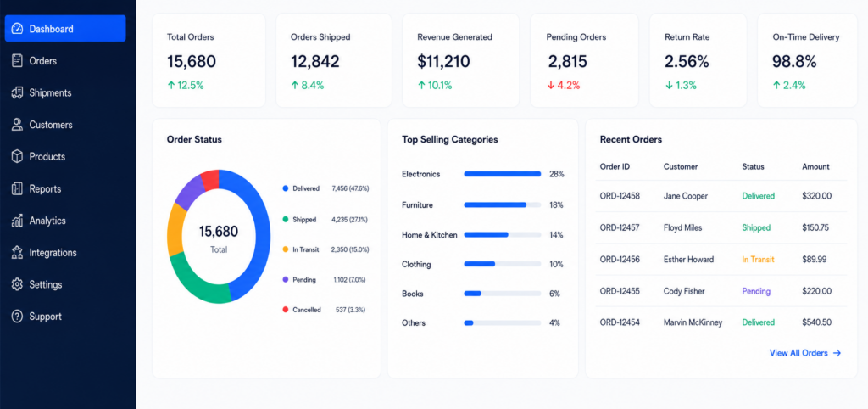
Task: Select the Integrations icon in sidebar
Action: click(x=17, y=253)
